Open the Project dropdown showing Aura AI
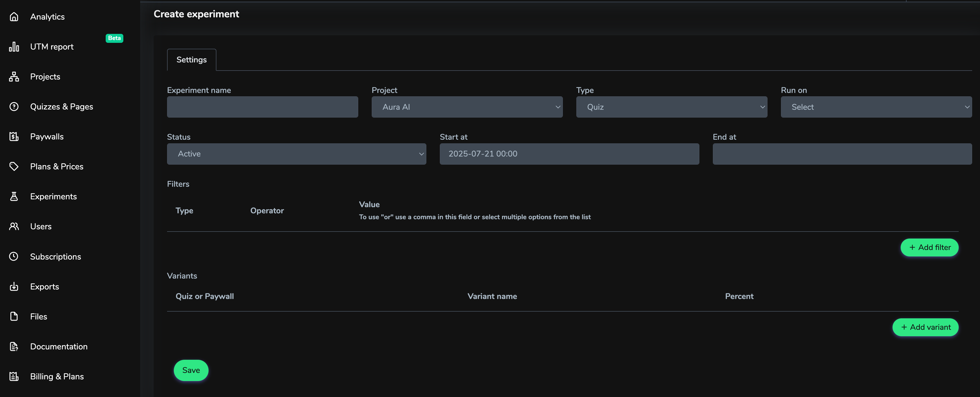Screen dimensions: 980x397 (x=467, y=107)
